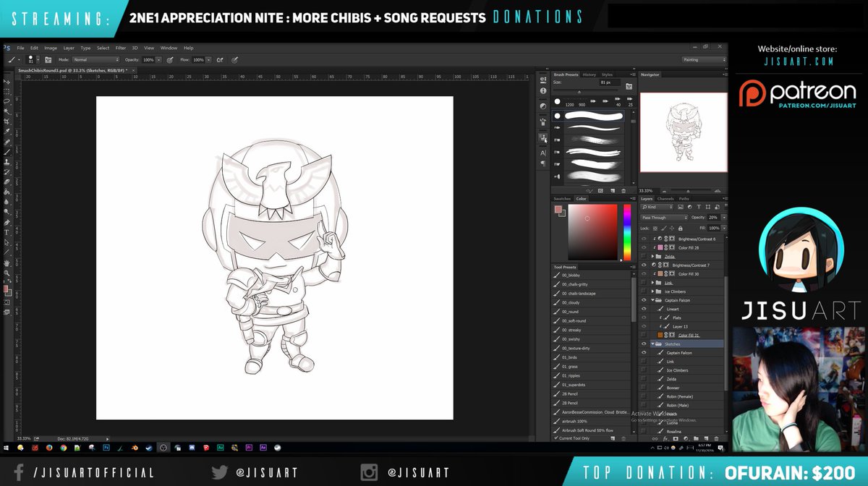Expand the Zelda group

[652, 256]
